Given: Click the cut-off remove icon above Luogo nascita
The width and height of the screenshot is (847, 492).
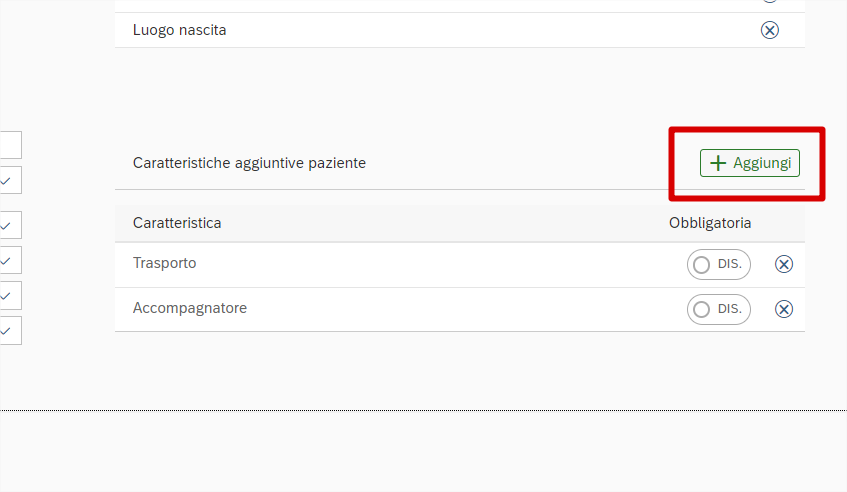Looking at the screenshot, I should click(770, 2).
